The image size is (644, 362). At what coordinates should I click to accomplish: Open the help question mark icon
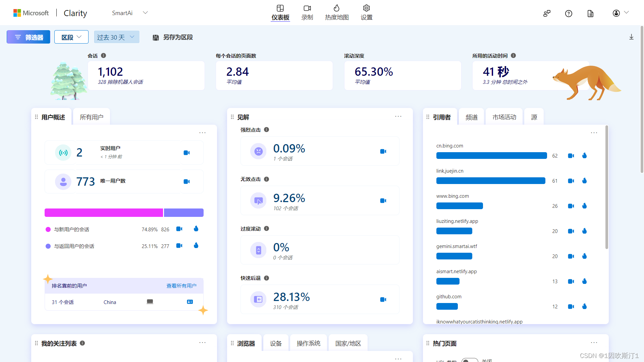click(x=569, y=13)
